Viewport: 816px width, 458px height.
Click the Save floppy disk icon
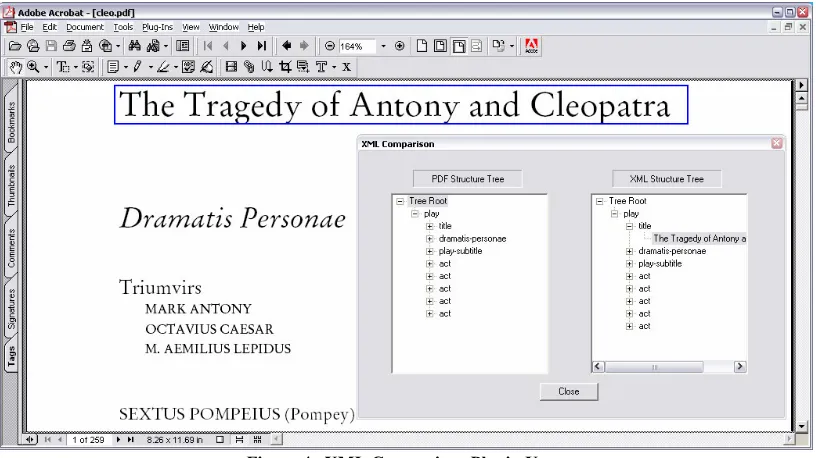51,46
